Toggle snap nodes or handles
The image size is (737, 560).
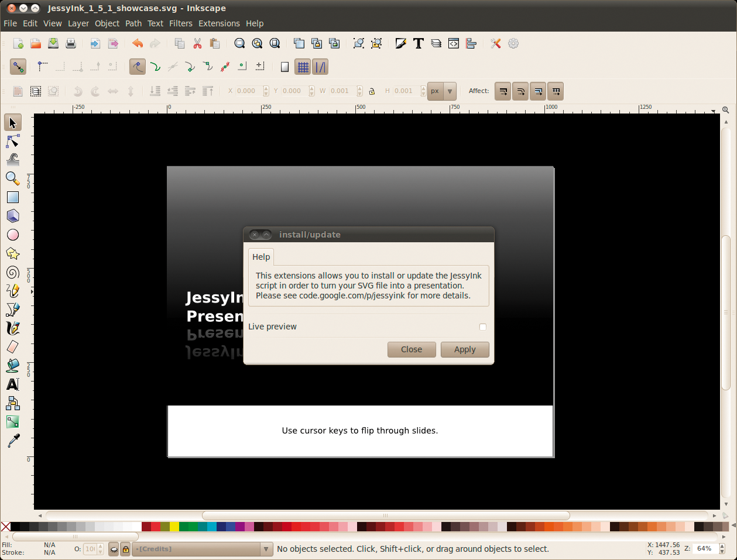pyautogui.click(x=138, y=67)
